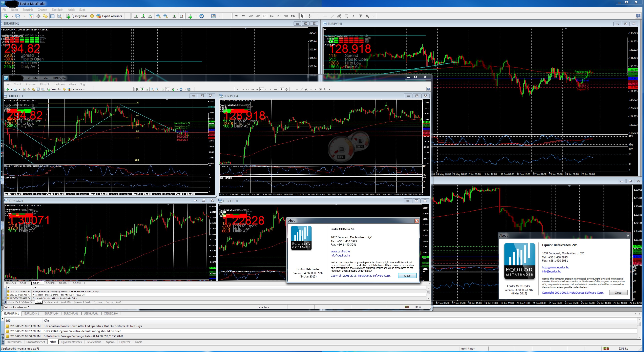Expand Indicators dropdown in front window toolbar
The width and height of the screenshot is (644, 352).
[177, 89]
